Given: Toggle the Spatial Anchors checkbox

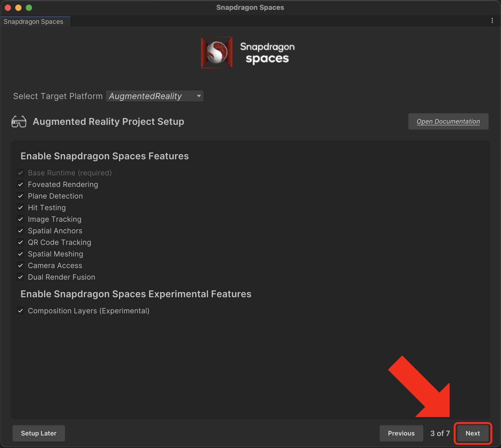Looking at the screenshot, I should coord(21,231).
